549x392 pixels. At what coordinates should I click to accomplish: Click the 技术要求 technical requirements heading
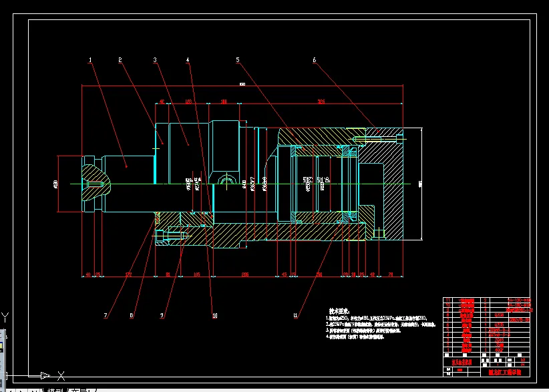tap(339, 311)
